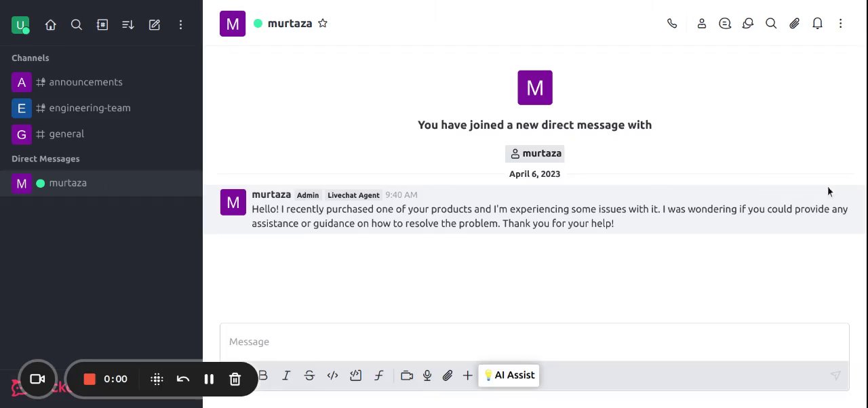Open notification preferences bell icon

point(817,24)
